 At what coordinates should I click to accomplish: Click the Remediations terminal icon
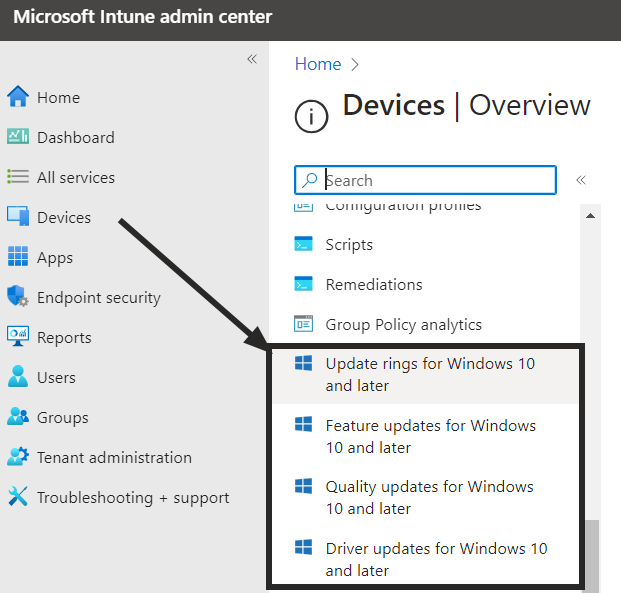tap(303, 284)
